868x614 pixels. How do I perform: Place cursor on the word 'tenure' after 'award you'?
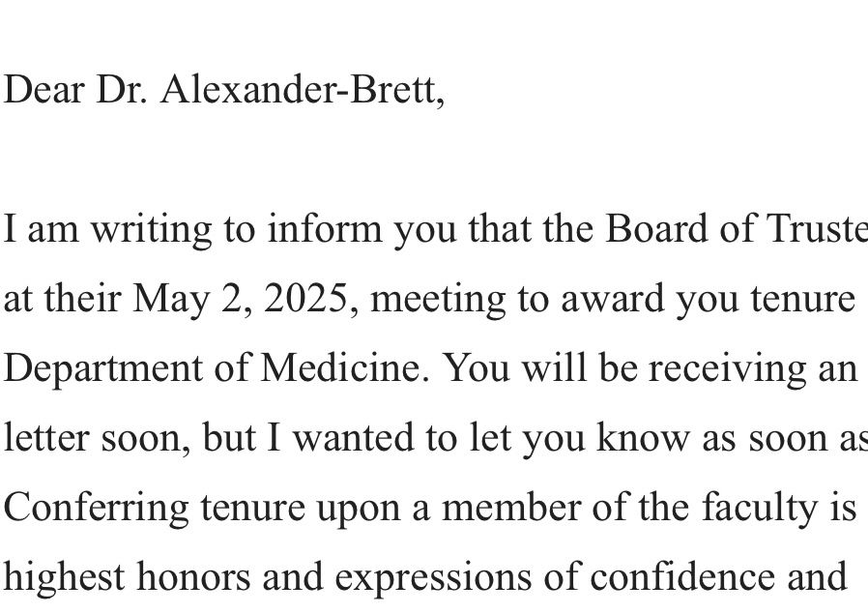[x=802, y=299]
